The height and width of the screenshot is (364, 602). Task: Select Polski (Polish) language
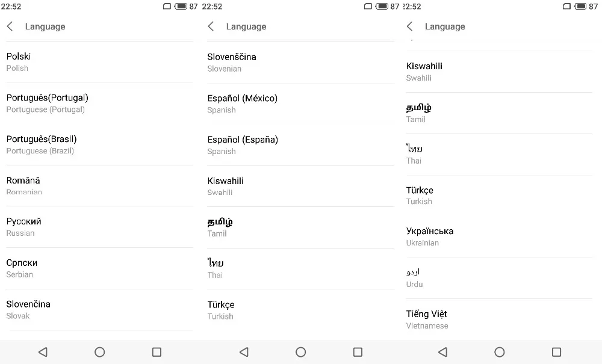[x=99, y=62]
